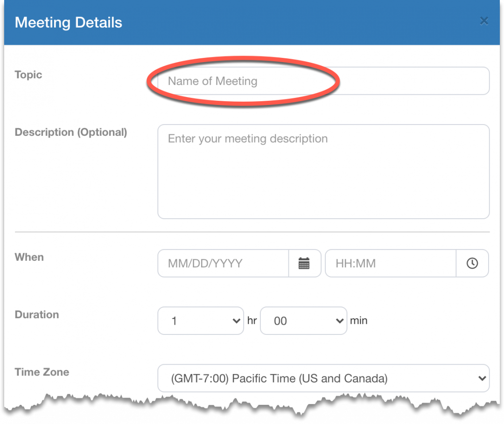Focus the meeting description text area

(323, 171)
